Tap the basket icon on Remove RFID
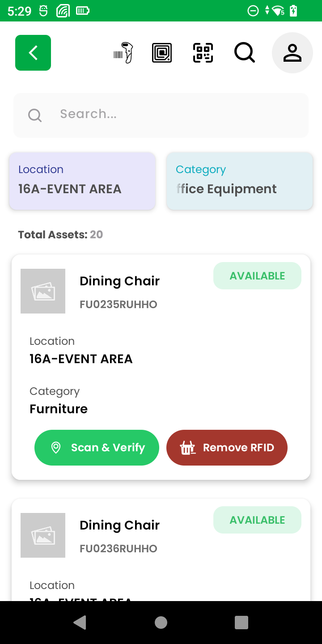This screenshot has height=644, width=322. coord(188,448)
